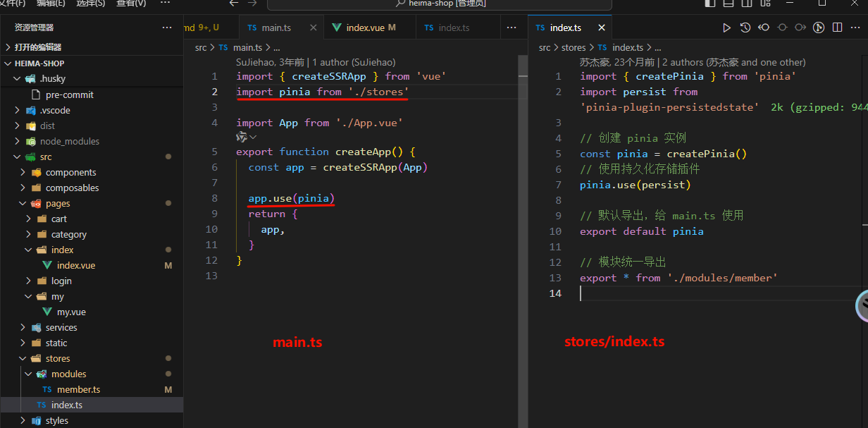
Task: Run the file with the play icon
Action: pos(726,27)
